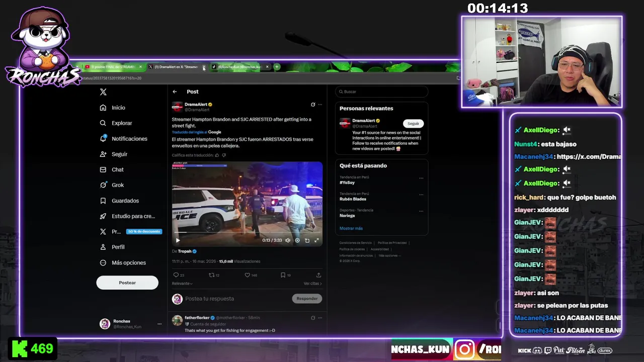Open the three-dot menu on DramaAlert post
Viewport: 644px width, 362px height.
[320, 105]
